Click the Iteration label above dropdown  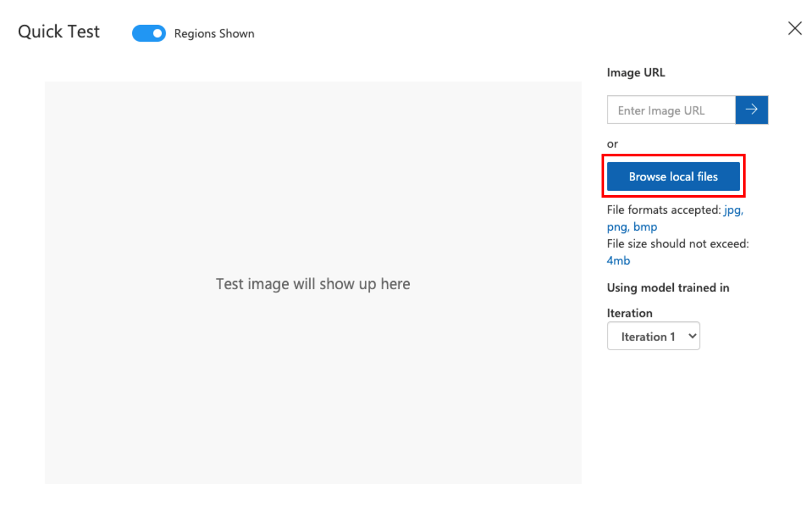629,313
